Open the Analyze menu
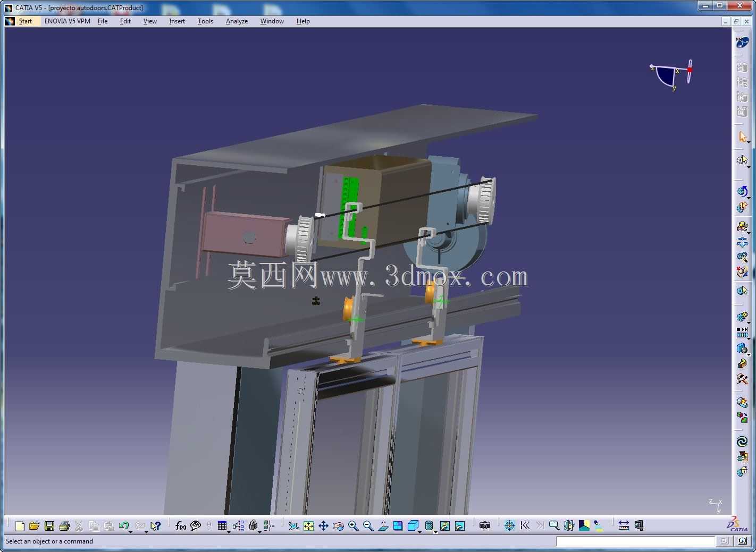The height and width of the screenshot is (552, 756). click(237, 21)
